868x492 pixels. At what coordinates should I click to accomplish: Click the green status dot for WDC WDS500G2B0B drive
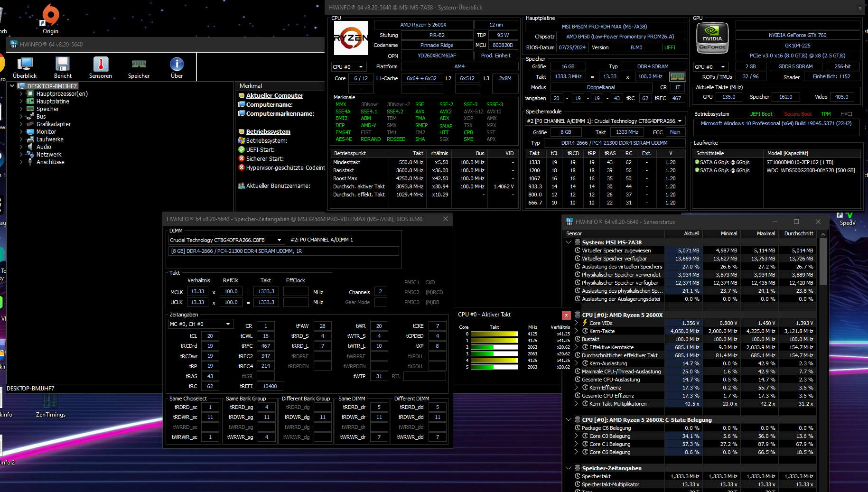pos(697,170)
